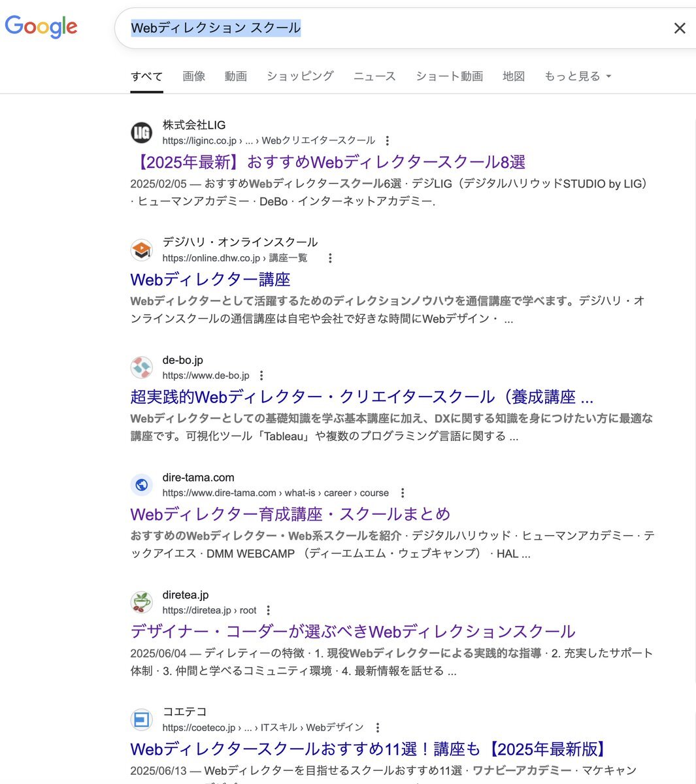Open the 地図 tab
The image size is (696, 784).
click(x=514, y=76)
